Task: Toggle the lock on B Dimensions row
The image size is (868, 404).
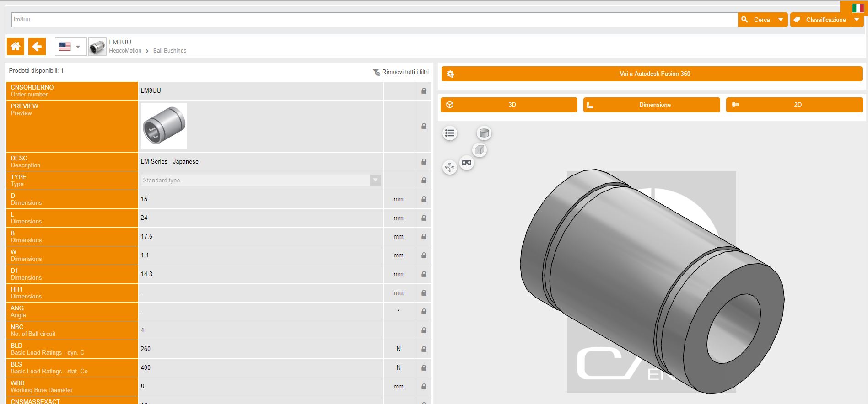Action: (424, 237)
